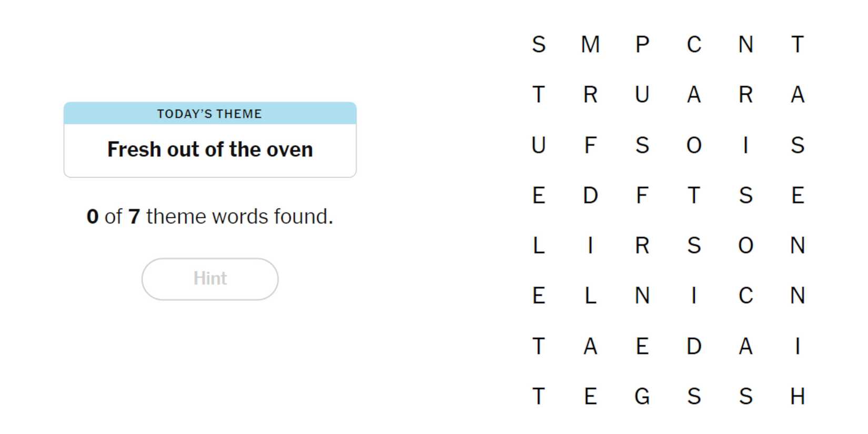Image resolution: width=868 pixels, height=434 pixels.
Task: Tap the O between S and N
Action: click(745, 245)
